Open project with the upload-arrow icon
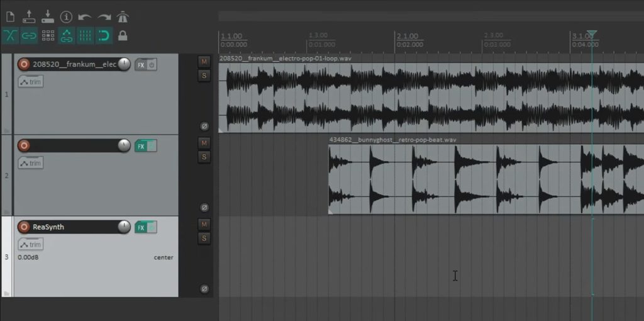644x321 pixels. tap(29, 17)
